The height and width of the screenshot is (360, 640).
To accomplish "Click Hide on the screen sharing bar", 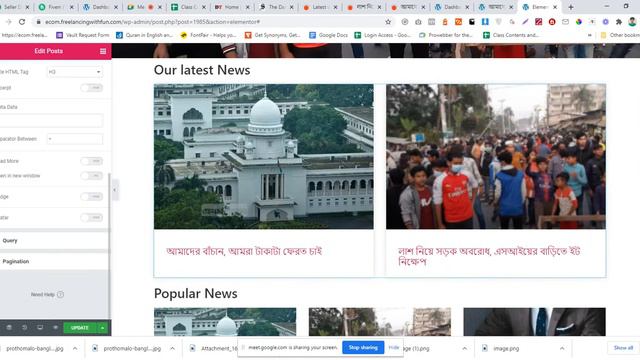I will 394,347.
